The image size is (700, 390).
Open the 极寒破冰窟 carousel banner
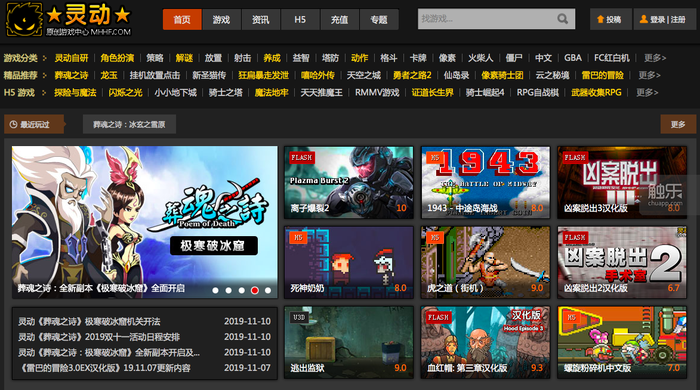point(145,222)
